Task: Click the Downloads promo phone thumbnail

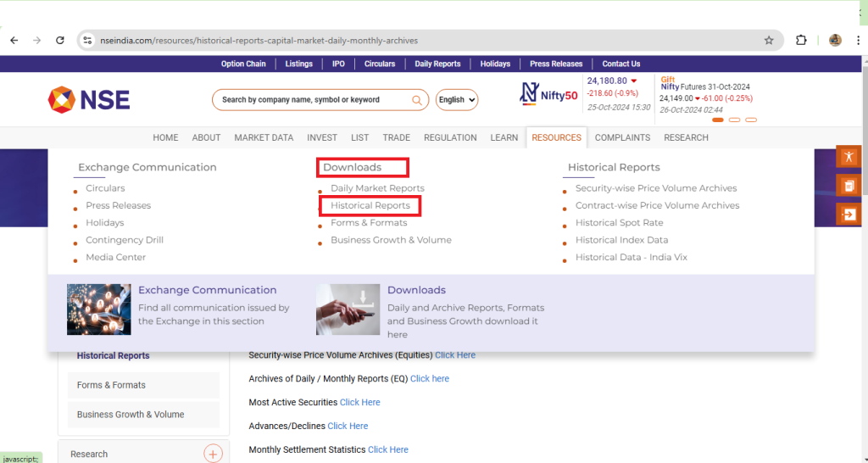Action: 348,310
